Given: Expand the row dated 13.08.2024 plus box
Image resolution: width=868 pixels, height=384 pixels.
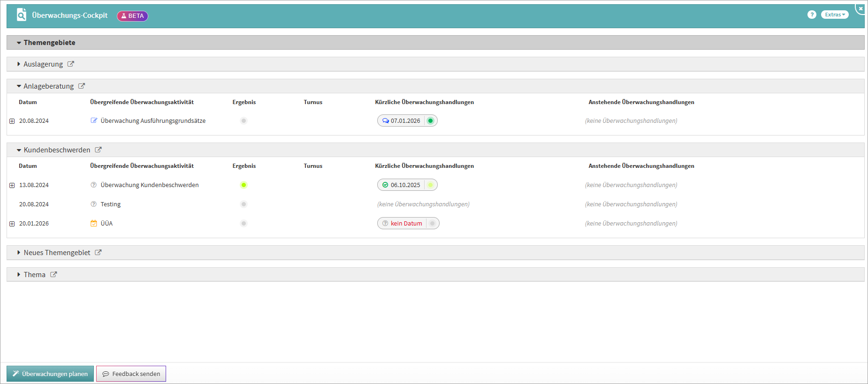Looking at the screenshot, I should pyautogui.click(x=12, y=185).
